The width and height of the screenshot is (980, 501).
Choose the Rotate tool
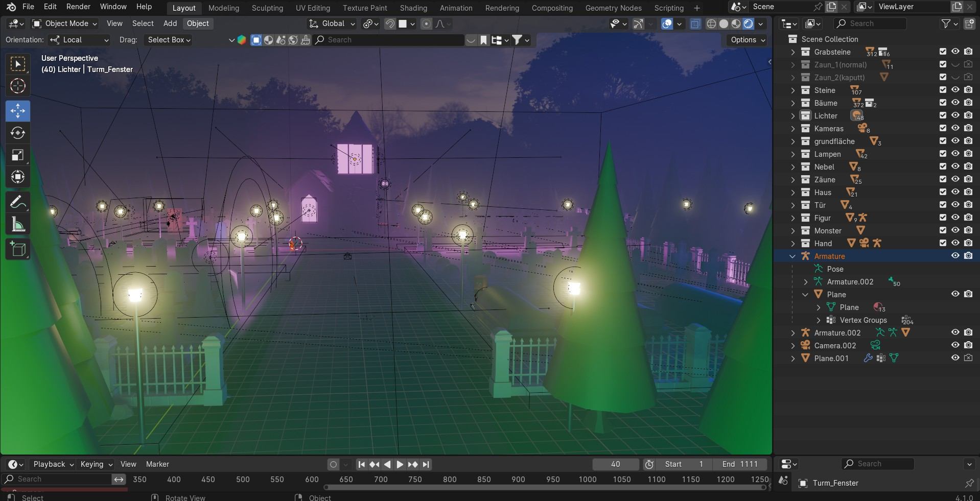point(18,133)
